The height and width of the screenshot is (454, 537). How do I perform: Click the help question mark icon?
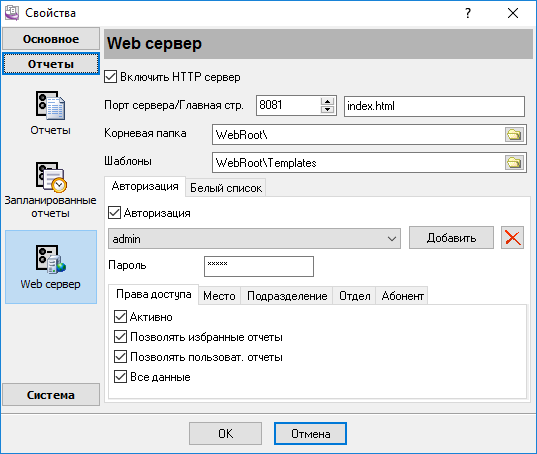[468, 13]
